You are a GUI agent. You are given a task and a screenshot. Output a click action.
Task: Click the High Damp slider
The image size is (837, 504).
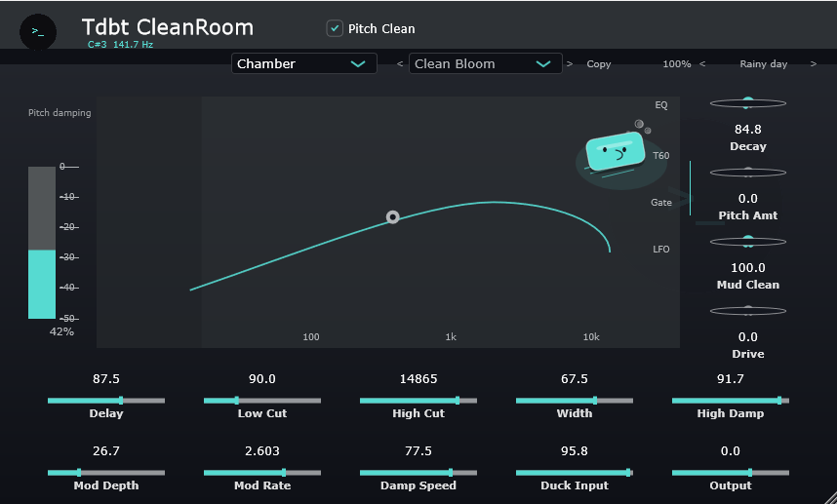tap(731, 401)
